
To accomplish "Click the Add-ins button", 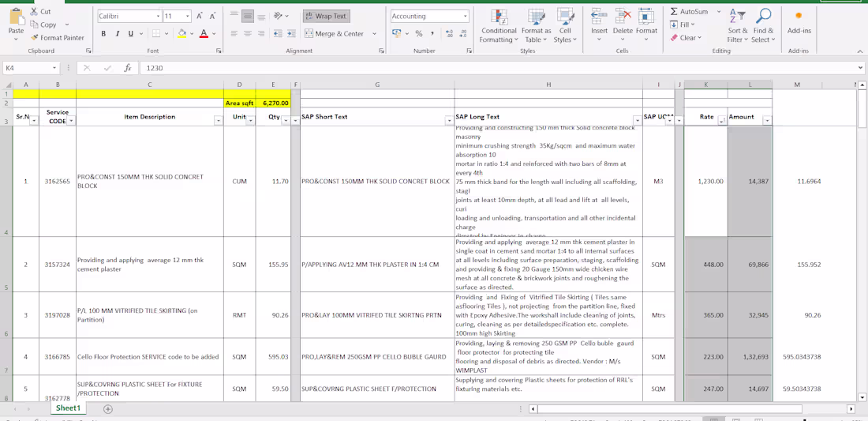I will click(x=799, y=22).
